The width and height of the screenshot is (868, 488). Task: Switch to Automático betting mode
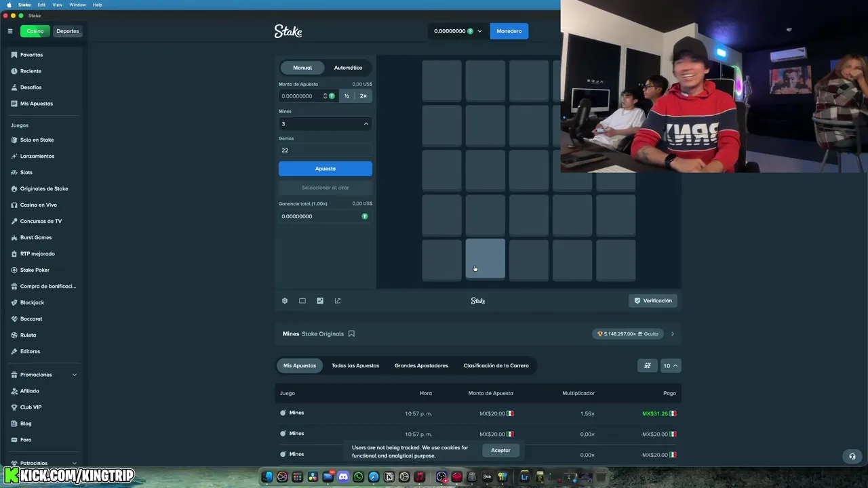[348, 68]
